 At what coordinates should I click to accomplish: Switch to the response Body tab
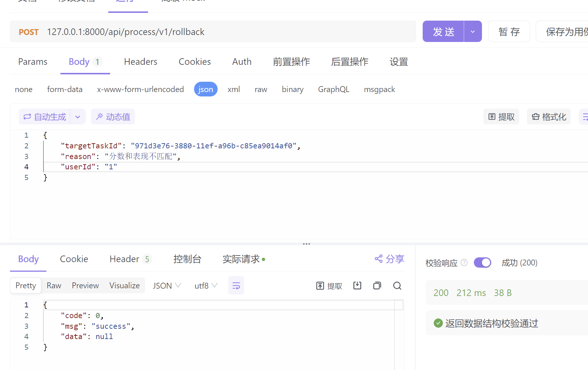coord(28,259)
